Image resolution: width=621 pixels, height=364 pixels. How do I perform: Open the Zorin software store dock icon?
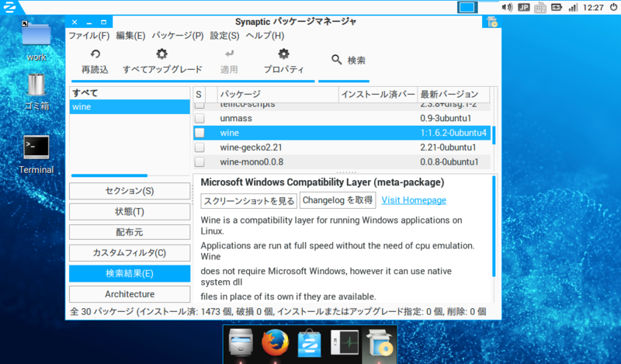tap(309, 342)
